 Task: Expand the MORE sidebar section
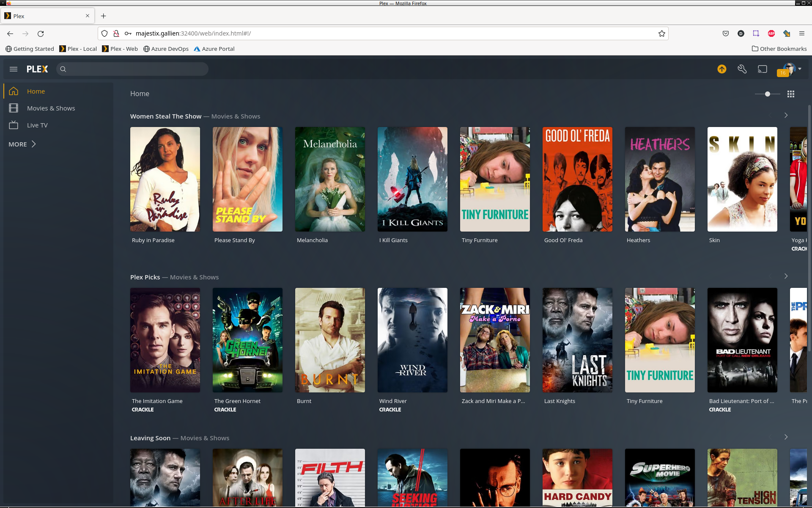[22, 144]
